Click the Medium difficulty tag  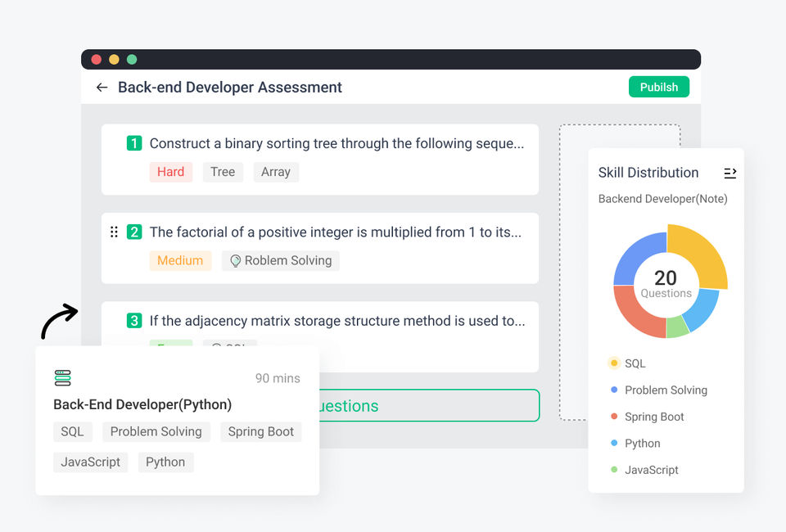point(180,261)
